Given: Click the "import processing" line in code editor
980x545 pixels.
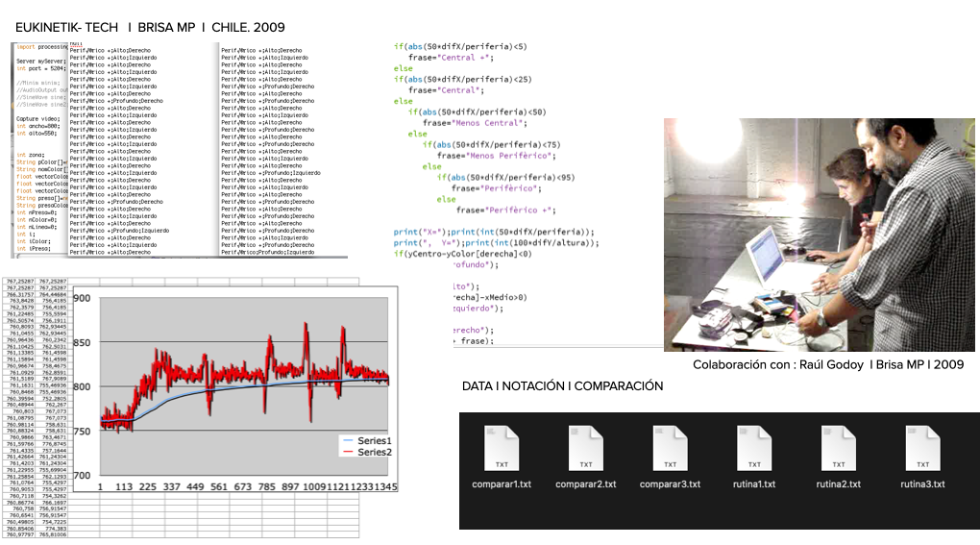Looking at the screenshot, I should 40,47.
